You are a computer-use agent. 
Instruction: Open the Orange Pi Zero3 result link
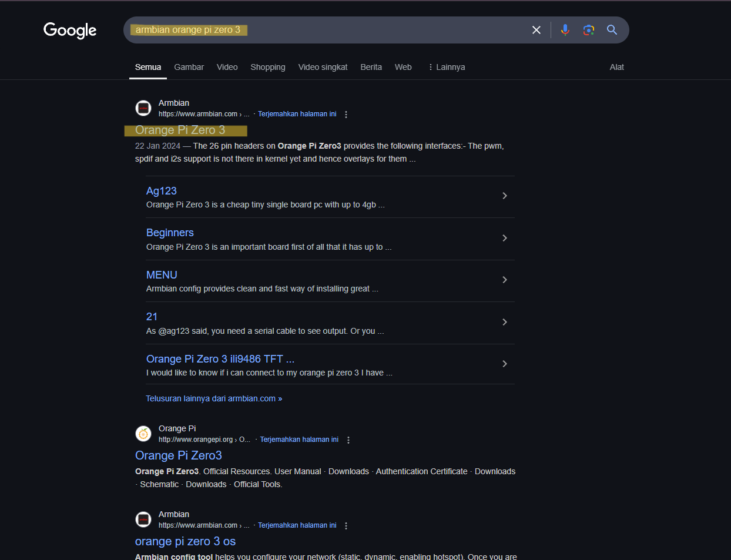[179, 455]
